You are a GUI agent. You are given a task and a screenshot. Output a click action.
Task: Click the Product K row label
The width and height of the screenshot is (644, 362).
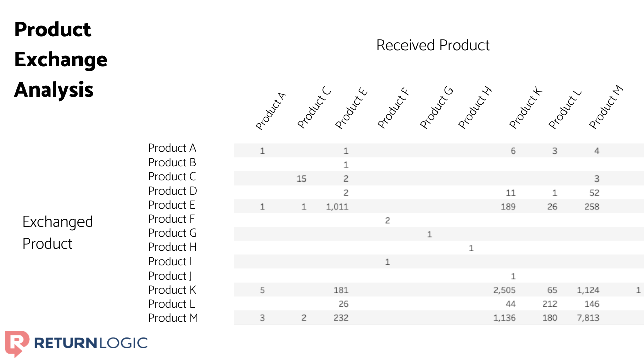tap(172, 290)
